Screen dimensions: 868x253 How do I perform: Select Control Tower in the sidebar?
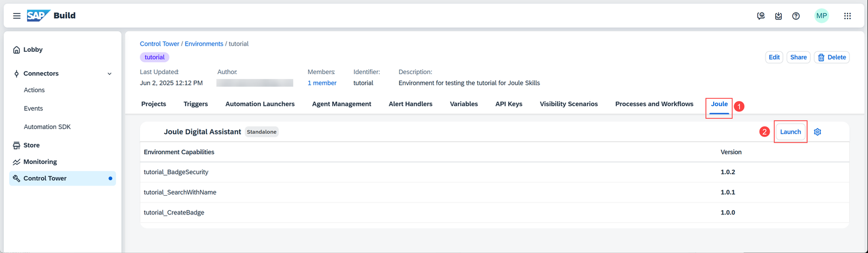coord(63,178)
